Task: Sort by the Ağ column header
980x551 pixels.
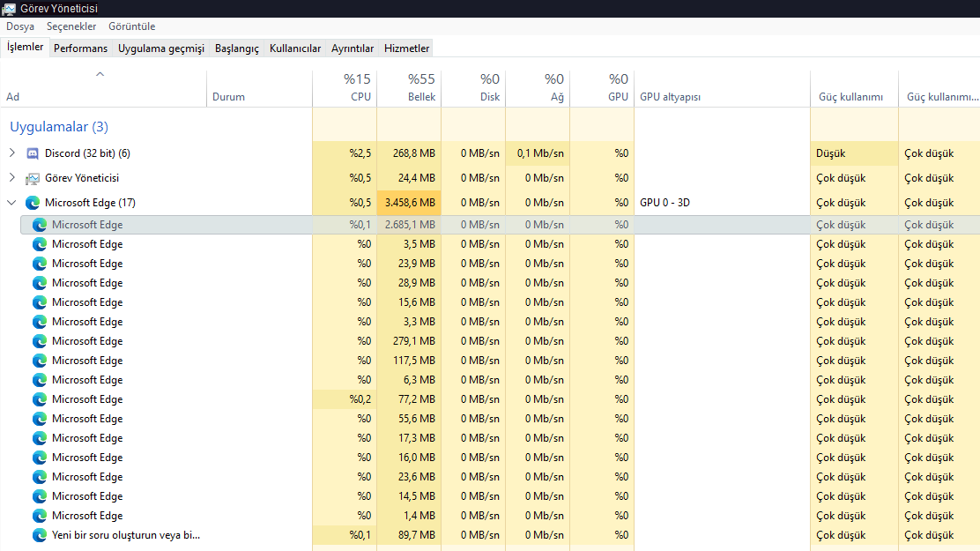Action: [x=538, y=89]
